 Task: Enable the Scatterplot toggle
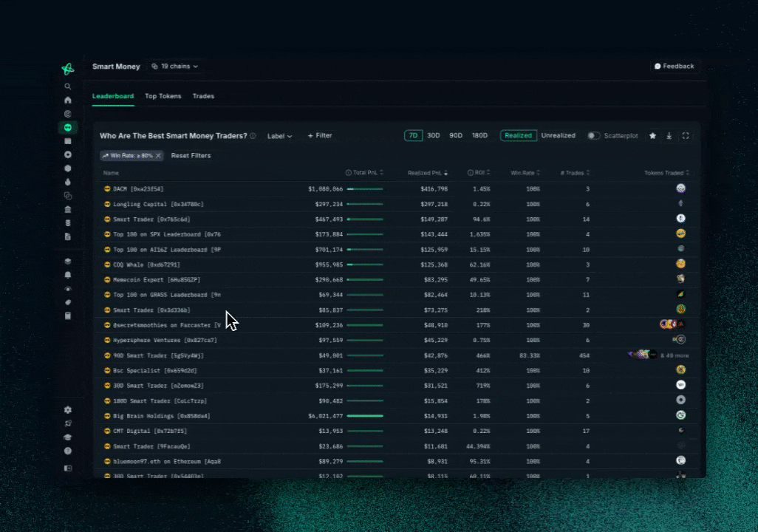tap(593, 136)
